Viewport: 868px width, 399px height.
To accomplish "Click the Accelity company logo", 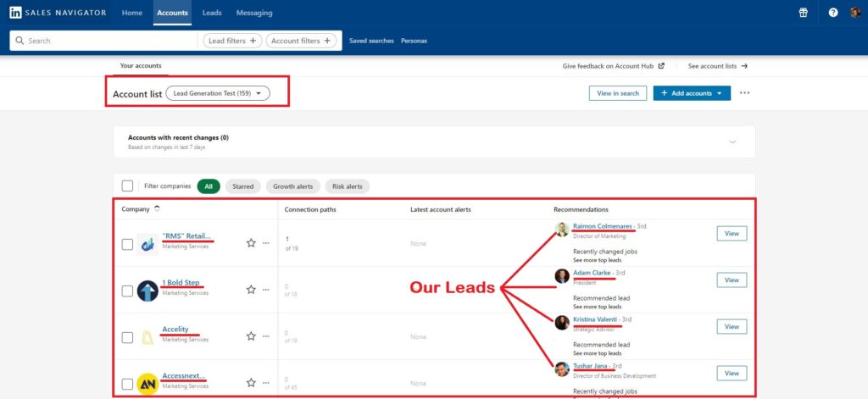I will point(147,337).
